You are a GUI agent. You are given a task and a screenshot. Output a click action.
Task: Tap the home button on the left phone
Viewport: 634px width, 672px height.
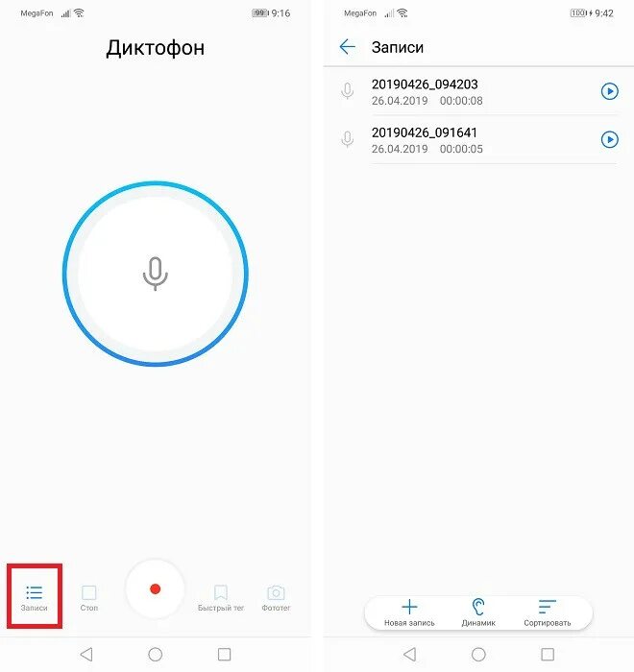(156, 655)
